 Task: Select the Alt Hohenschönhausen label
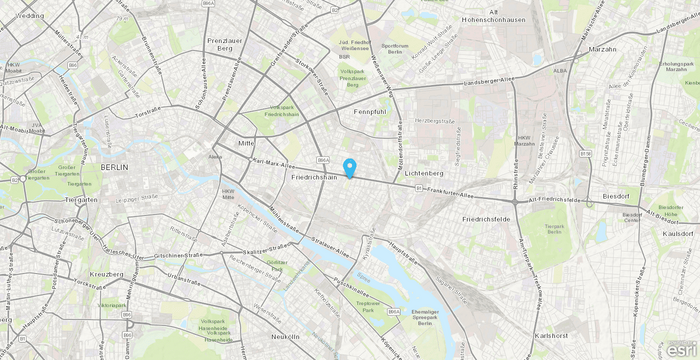(x=485, y=16)
